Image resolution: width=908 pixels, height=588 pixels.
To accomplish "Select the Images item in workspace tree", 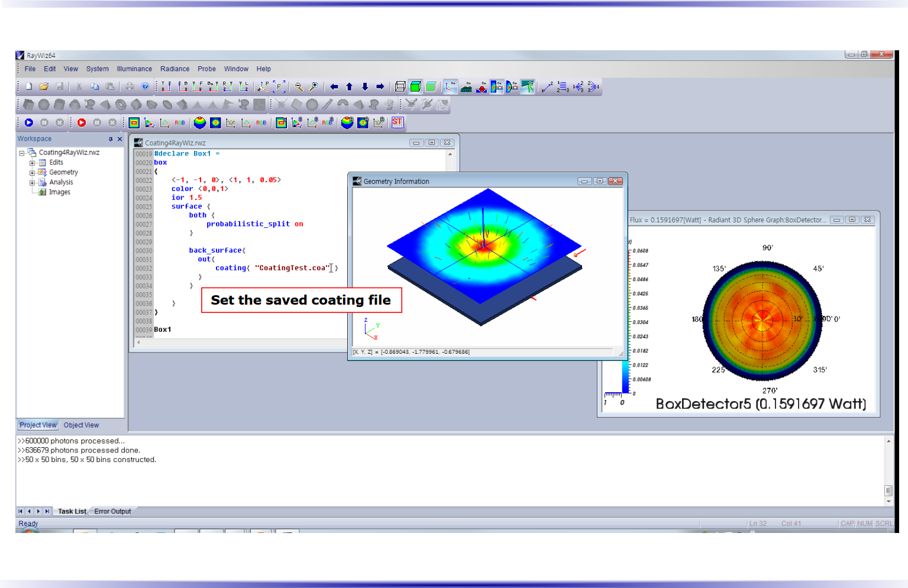I will (59, 192).
